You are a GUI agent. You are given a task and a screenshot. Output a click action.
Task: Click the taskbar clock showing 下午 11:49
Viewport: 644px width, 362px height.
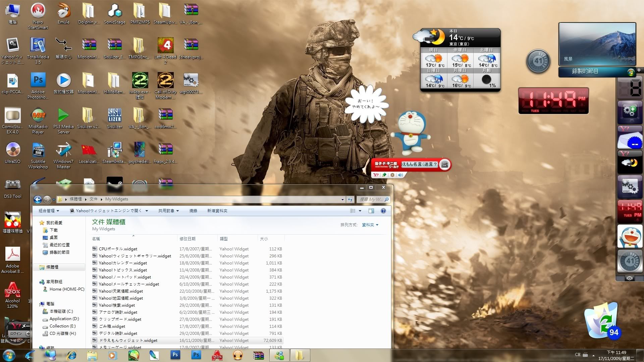tap(616, 355)
